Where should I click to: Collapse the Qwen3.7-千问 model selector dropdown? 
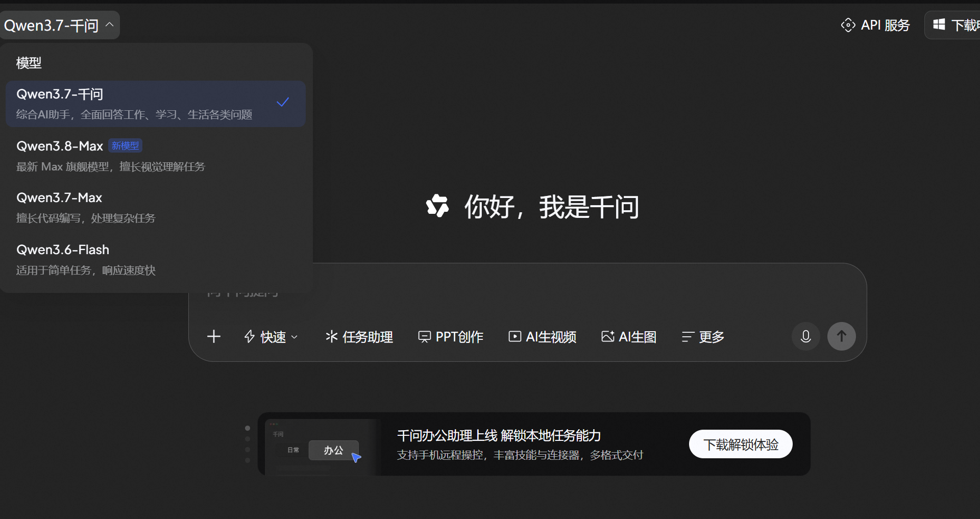click(60, 25)
